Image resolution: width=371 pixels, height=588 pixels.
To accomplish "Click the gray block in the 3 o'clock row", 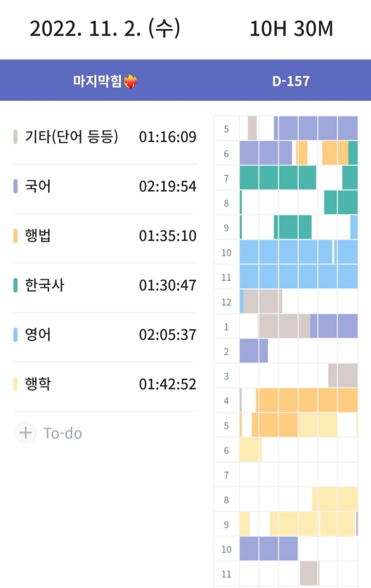I will [x=343, y=375].
